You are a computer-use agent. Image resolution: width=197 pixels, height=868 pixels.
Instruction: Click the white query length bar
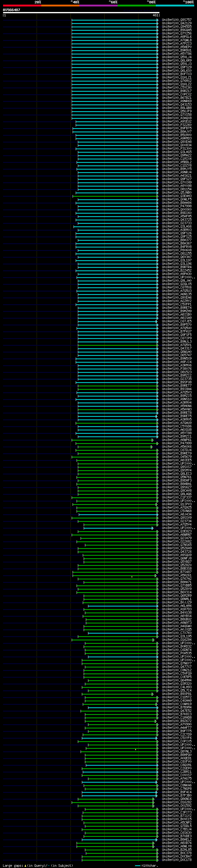[81, 12]
